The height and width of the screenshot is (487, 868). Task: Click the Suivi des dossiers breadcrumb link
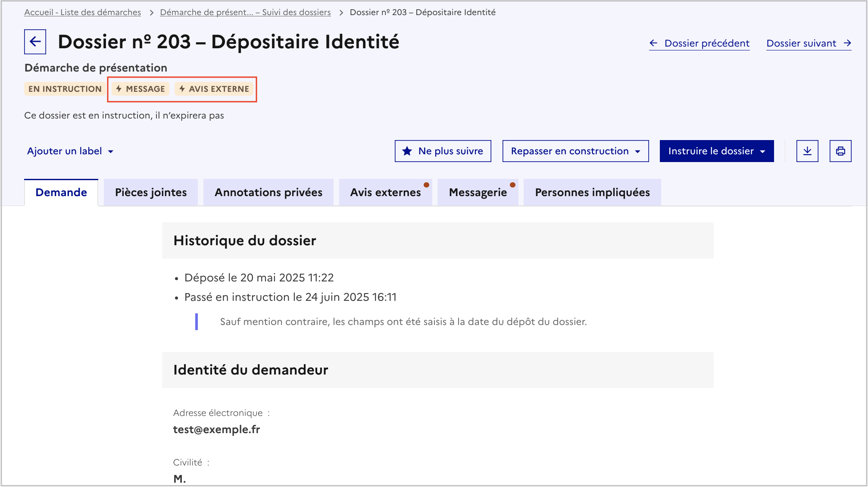[x=245, y=12]
